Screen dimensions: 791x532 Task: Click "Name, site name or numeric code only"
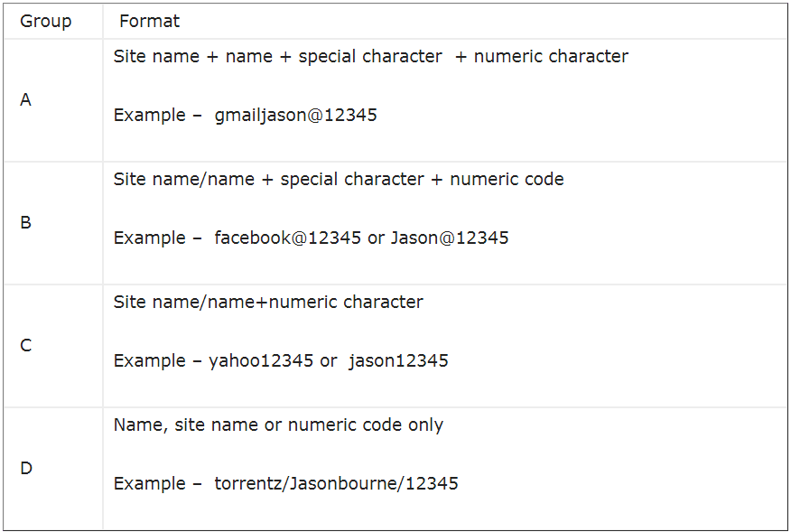pyautogui.click(x=278, y=425)
